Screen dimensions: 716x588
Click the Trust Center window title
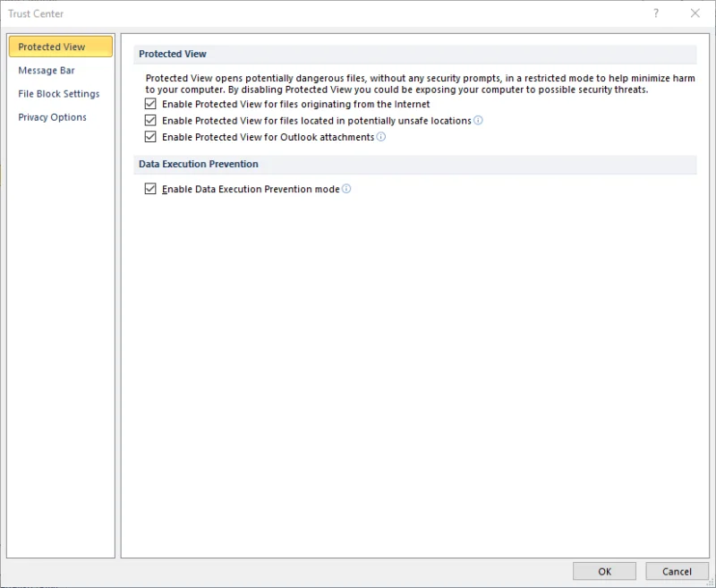point(36,13)
